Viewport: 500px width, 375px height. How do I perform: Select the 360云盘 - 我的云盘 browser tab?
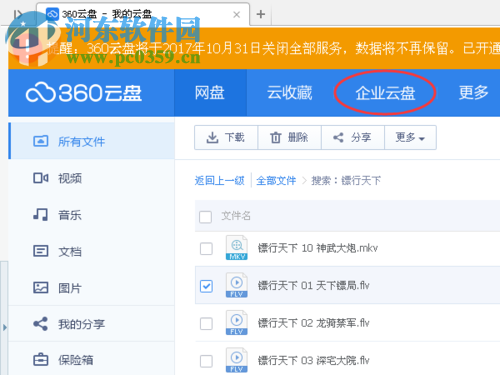(x=143, y=14)
